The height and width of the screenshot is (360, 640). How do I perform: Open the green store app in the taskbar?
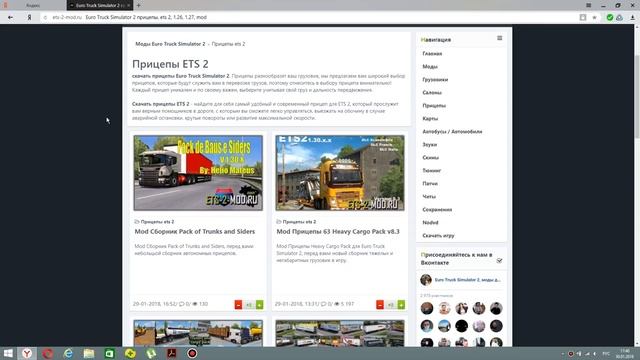[109, 353]
